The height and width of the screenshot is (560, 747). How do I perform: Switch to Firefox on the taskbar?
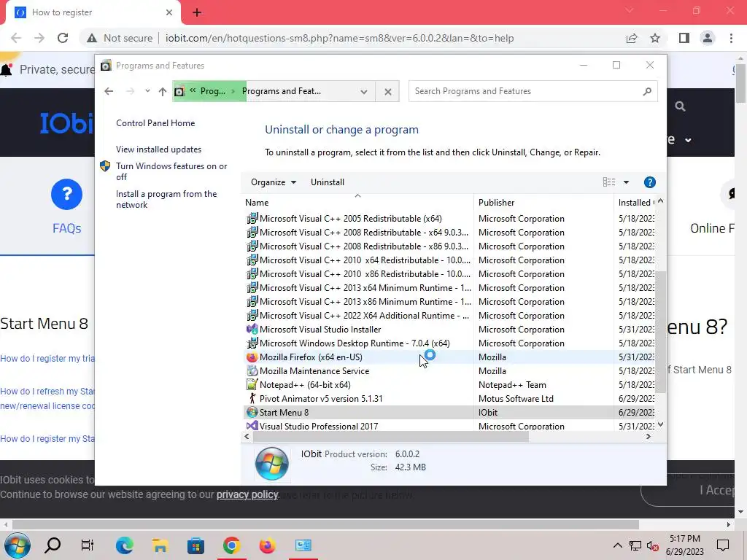click(x=267, y=545)
